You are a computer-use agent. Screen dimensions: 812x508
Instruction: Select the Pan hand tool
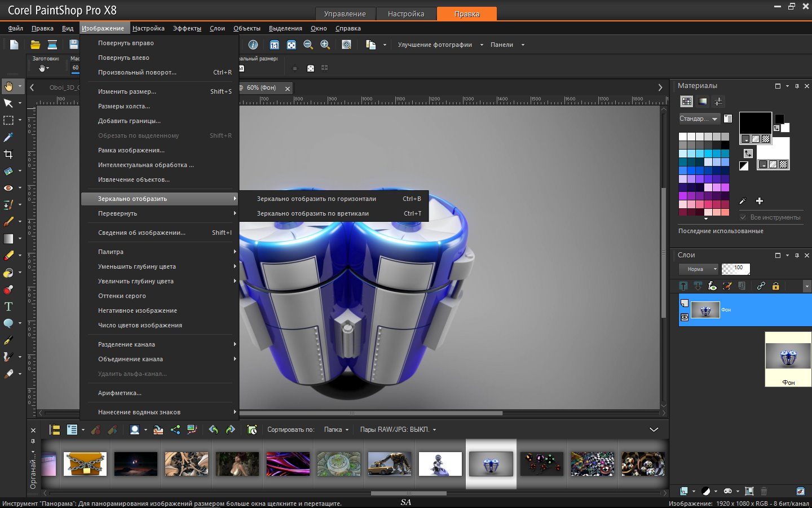click(x=8, y=86)
